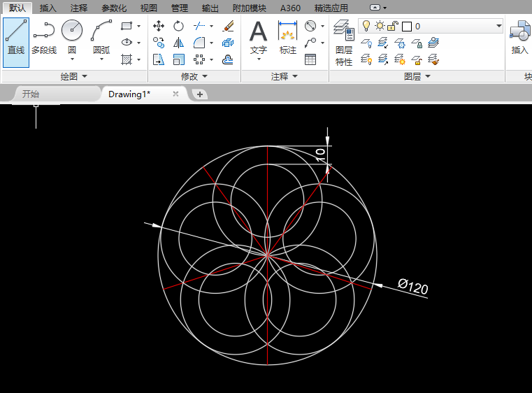Open the layer selection dropdown
Viewport: 532px width, 393px height.
(498, 26)
